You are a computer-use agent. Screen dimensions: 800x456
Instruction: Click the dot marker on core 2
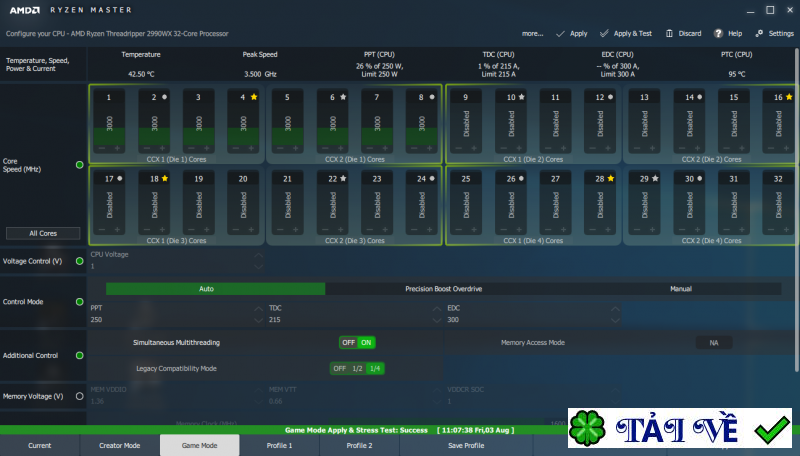(164, 97)
